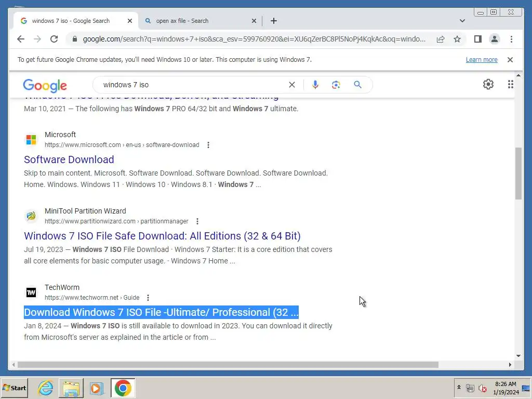
Task: Open the Chrome side panel
Action: (x=478, y=39)
